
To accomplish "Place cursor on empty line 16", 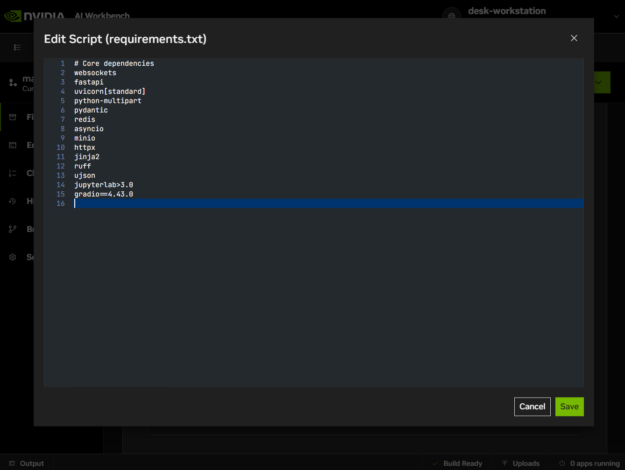I will (300, 203).
